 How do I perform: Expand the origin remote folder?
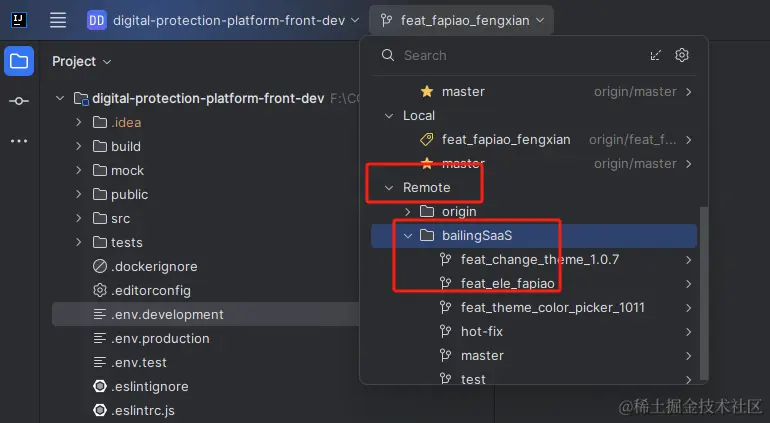[x=408, y=212]
